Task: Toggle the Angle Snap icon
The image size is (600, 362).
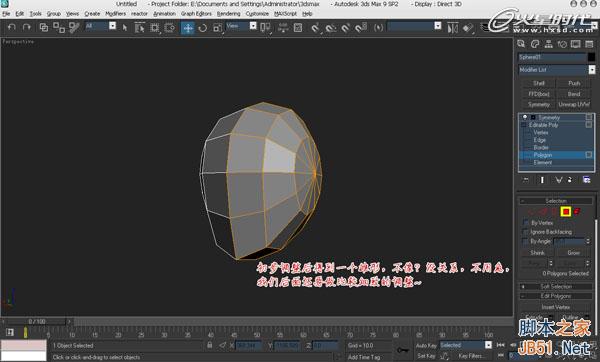Action: coord(331,28)
